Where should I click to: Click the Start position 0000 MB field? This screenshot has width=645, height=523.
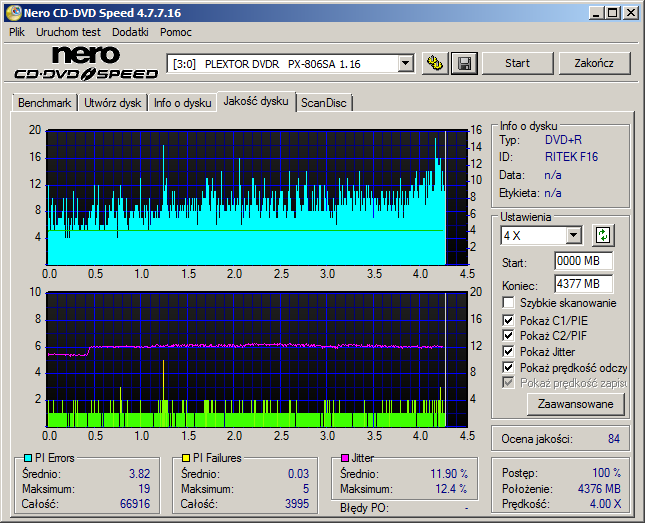pos(583,261)
